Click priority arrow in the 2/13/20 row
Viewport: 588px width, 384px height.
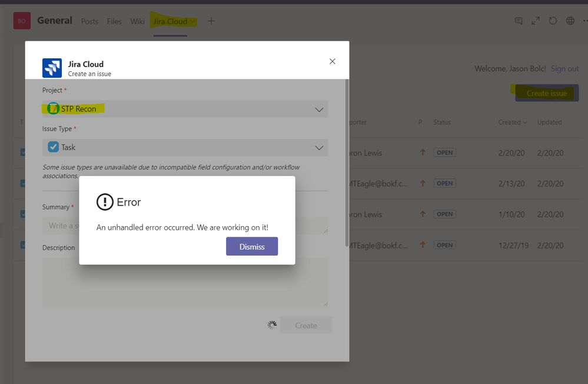[423, 183]
